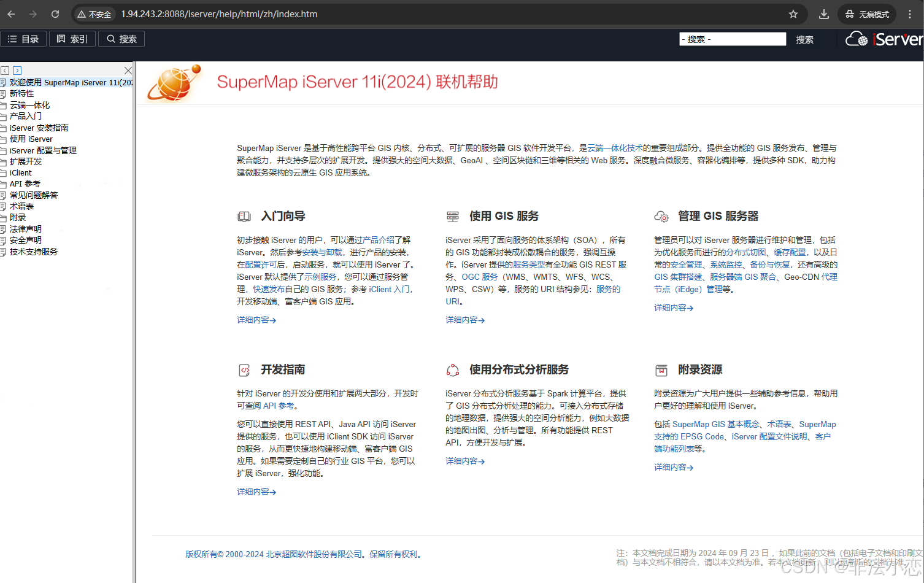Image resolution: width=924 pixels, height=583 pixels.
Task: Expand the API 参考 node in contents tree
Action: click(25, 183)
